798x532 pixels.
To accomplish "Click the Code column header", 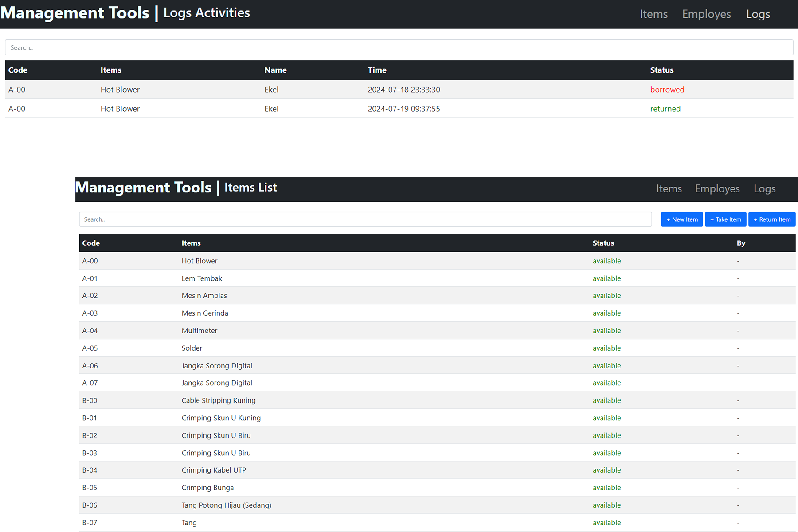I will coord(17,70).
